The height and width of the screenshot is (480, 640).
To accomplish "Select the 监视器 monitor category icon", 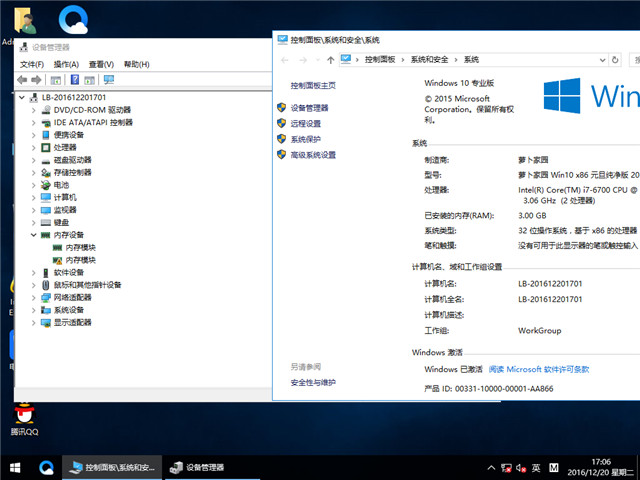I will 46,210.
